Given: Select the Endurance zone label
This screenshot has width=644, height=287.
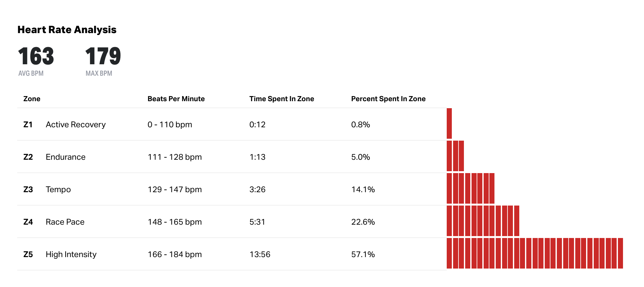Looking at the screenshot, I should [x=66, y=157].
